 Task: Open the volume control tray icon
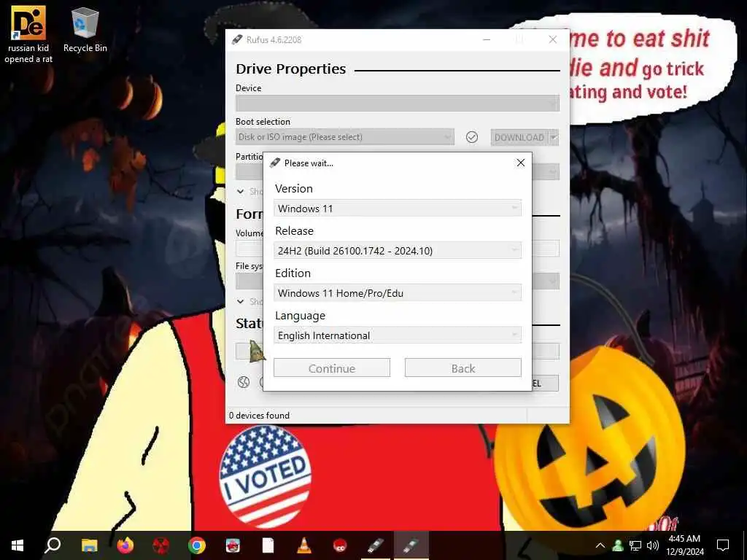coord(653,545)
